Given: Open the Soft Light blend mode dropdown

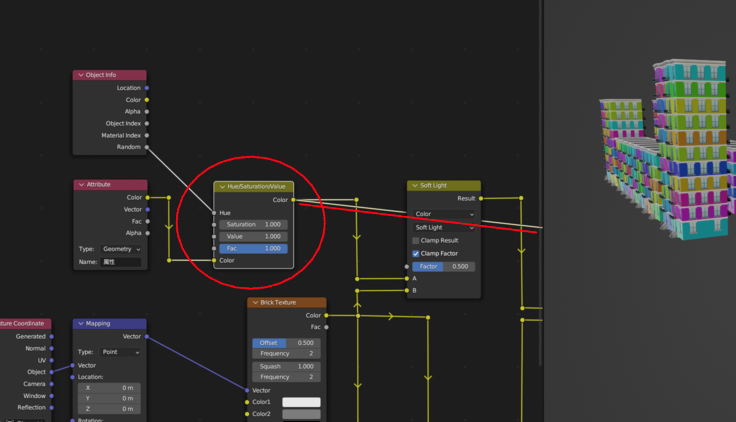Looking at the screenshot, I should 444,228.
